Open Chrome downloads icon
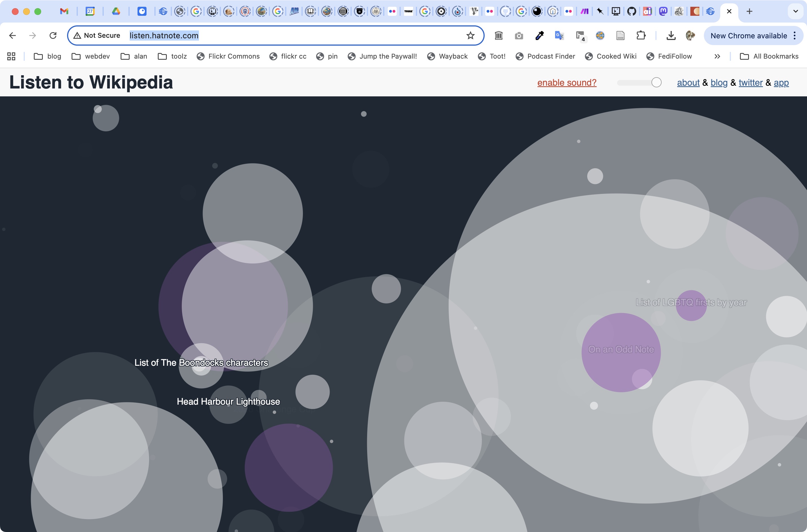 point(671,36)
